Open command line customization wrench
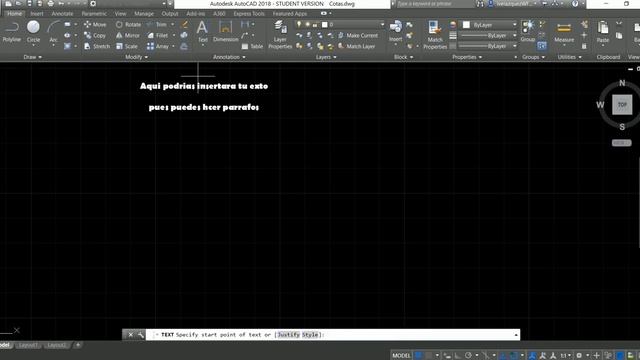The image size is (640, 360). pos(141,335)
